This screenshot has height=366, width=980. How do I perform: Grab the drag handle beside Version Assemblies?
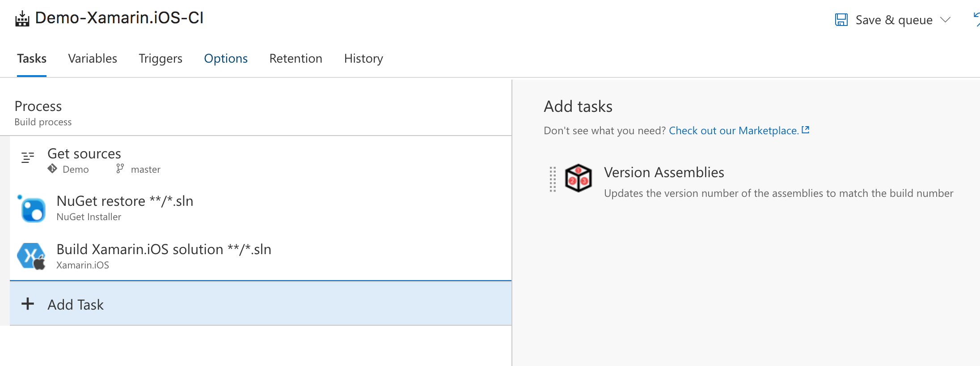tap(553, 179)
